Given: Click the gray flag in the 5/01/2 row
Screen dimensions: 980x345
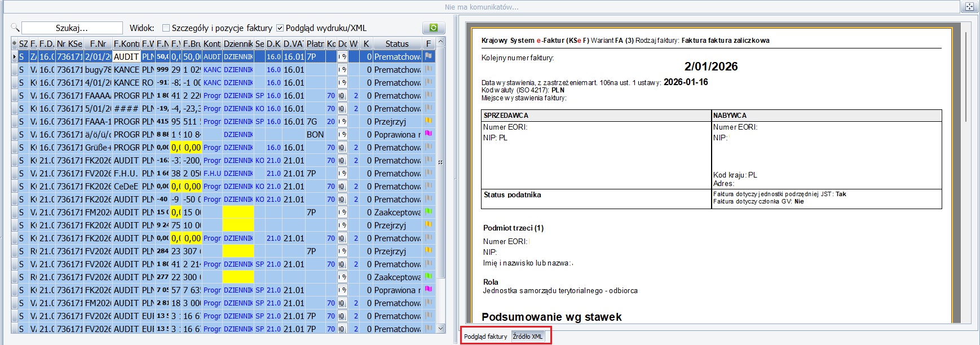Looking at the screenshot, I should coord(429,108).
